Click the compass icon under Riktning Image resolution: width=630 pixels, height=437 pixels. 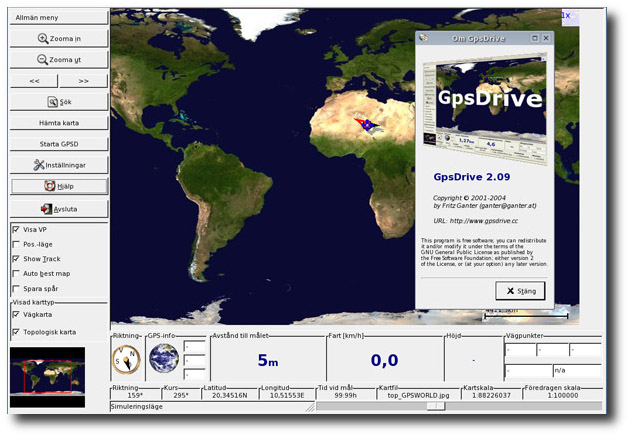127,359
